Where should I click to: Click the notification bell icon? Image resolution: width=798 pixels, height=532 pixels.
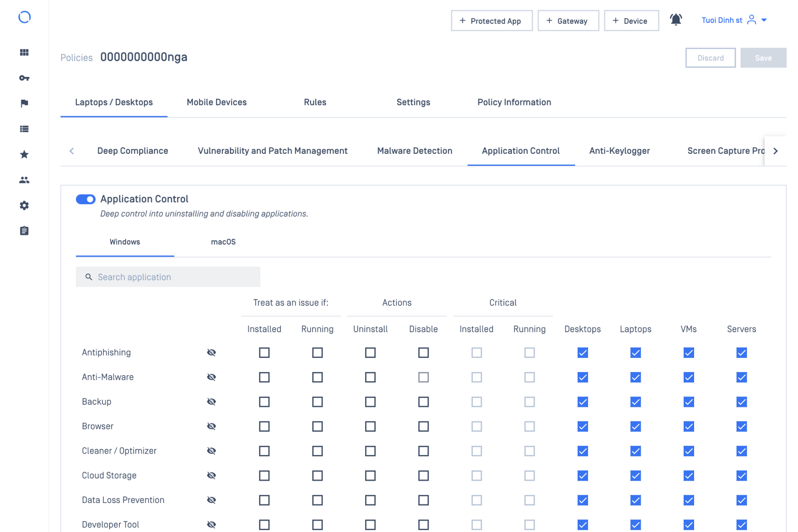point(675,20)
